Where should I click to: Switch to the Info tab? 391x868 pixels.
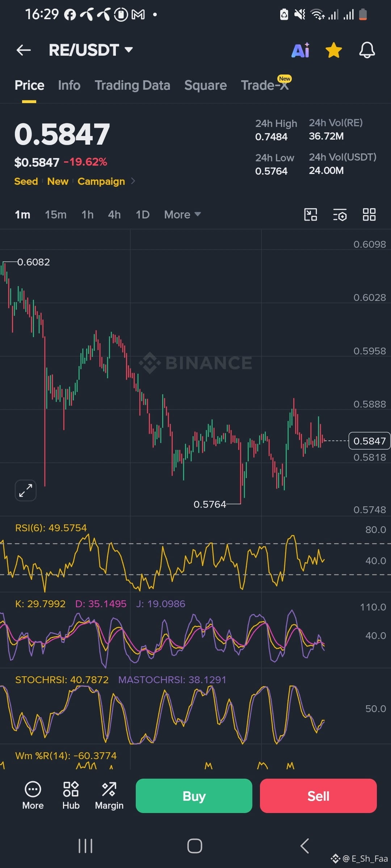[x=69, y=85]
